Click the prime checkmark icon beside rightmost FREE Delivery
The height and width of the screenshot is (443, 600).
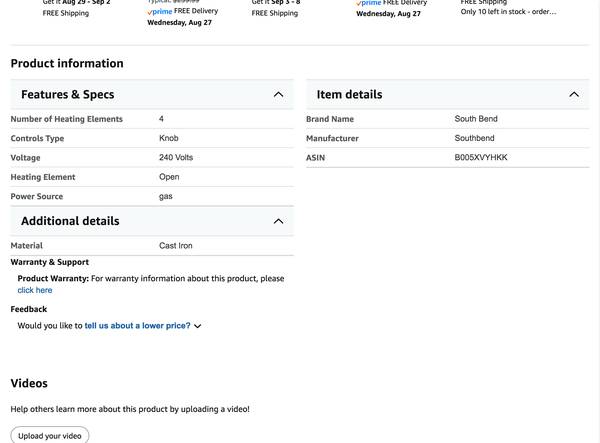[x=359, y=3]
